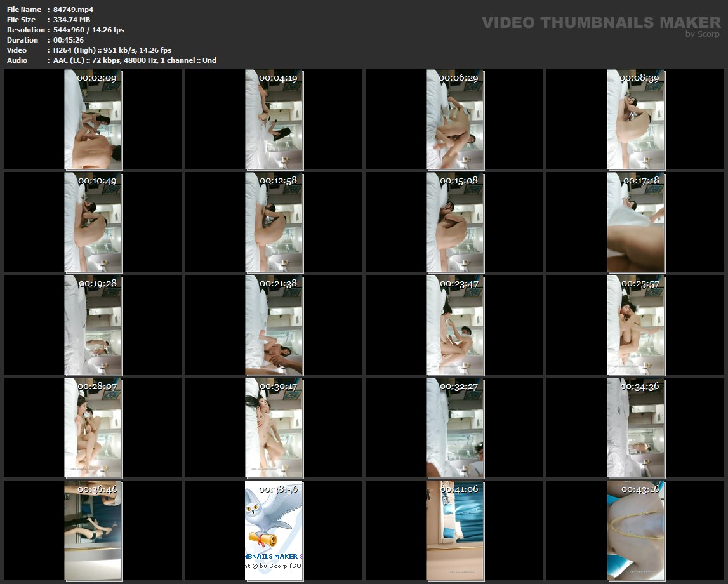
Task: Open the 00:36:46 thumbnail
Action: 93,531
